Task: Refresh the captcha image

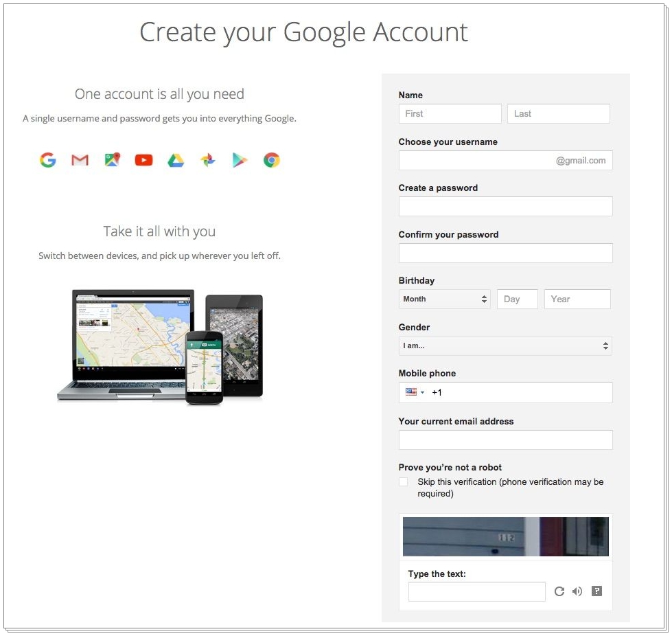Action: click(x=559, y=591)
